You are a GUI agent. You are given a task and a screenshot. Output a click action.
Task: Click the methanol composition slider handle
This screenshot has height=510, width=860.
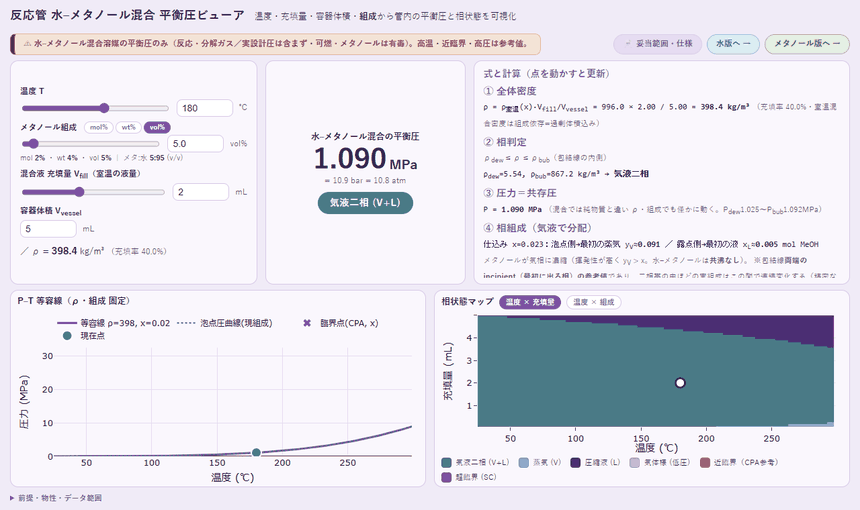point(33,144)
